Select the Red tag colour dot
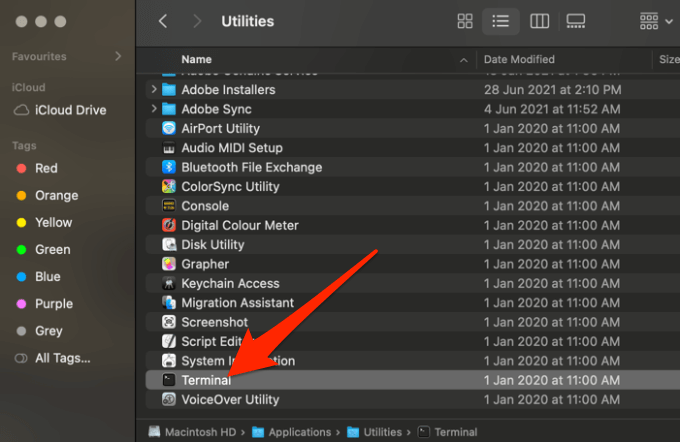The height and width of the screenshot is (442, 680). click(22, 168)
